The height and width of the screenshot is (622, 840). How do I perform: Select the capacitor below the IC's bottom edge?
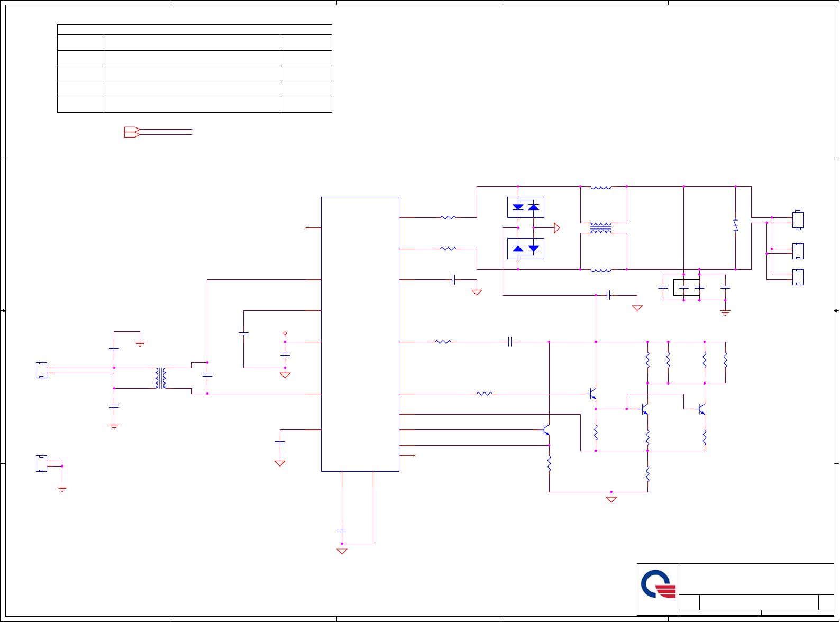[x=342, y=529]
